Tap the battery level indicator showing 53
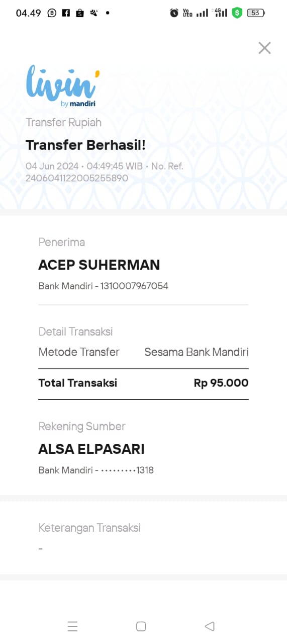Screen dimensions: 287x644 256,13
